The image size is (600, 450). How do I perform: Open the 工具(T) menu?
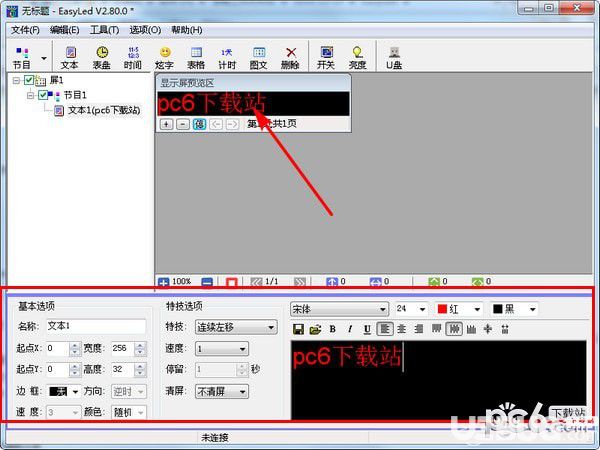(x=104, y=30)
